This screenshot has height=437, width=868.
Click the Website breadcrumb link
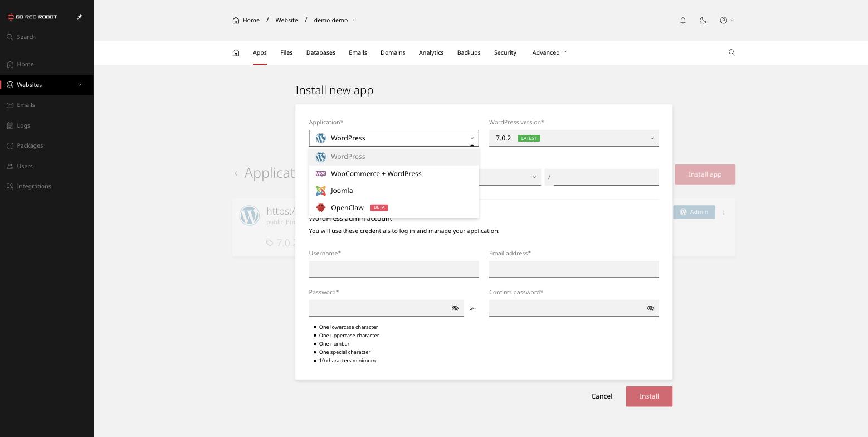click(286, 20)
